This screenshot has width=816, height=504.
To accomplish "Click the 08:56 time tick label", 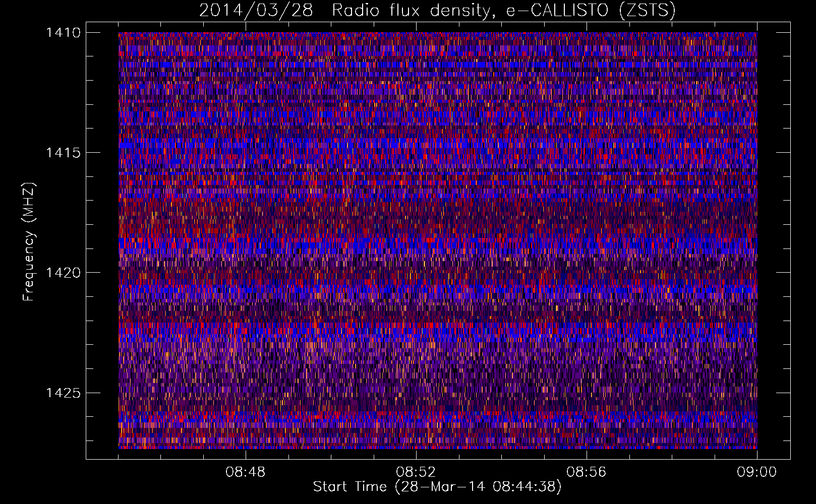I will pyautogui.click(x=587, y=472).
